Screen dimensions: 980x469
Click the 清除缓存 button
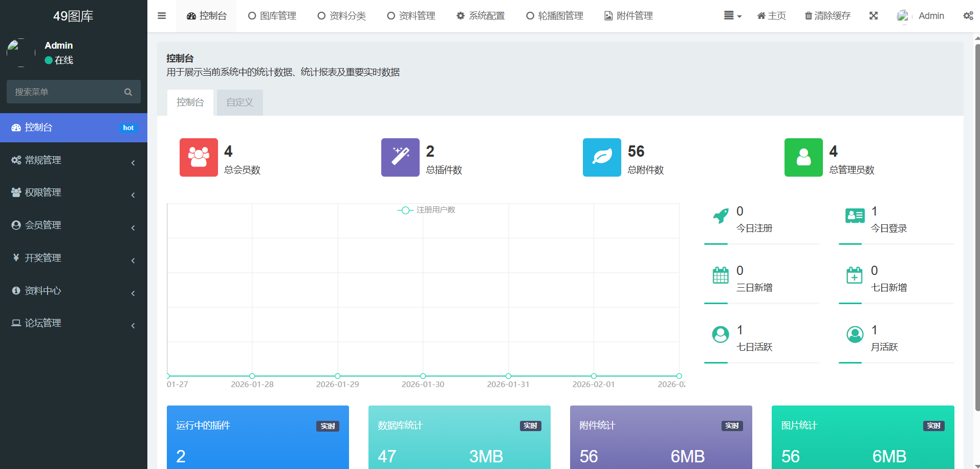pyautogui.click(x=827, y=16)
